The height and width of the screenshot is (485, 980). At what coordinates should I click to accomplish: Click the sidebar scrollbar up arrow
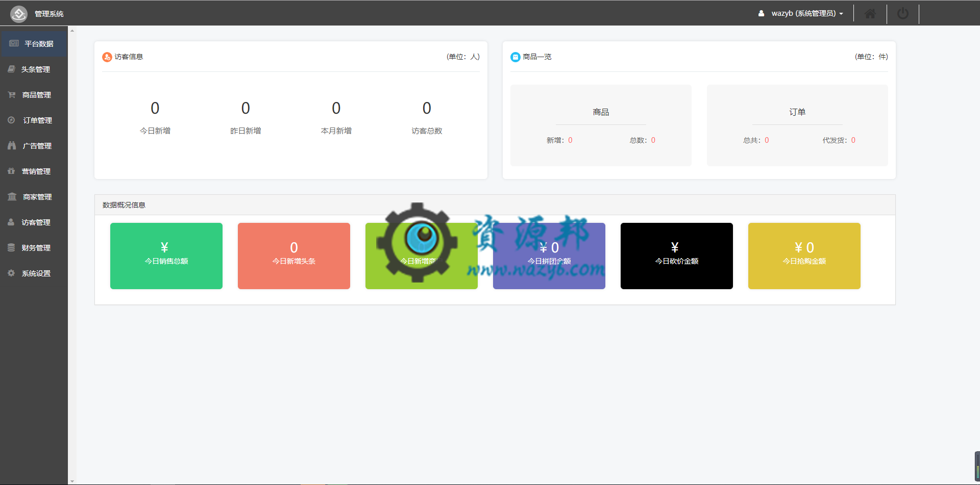[x=72, y=31]
